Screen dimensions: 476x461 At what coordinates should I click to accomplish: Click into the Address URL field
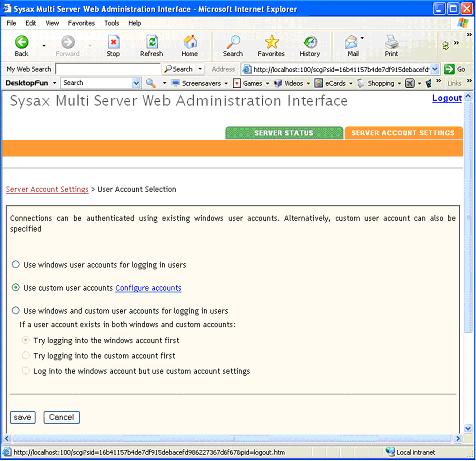pyautogui.click(x=341, y=69)
